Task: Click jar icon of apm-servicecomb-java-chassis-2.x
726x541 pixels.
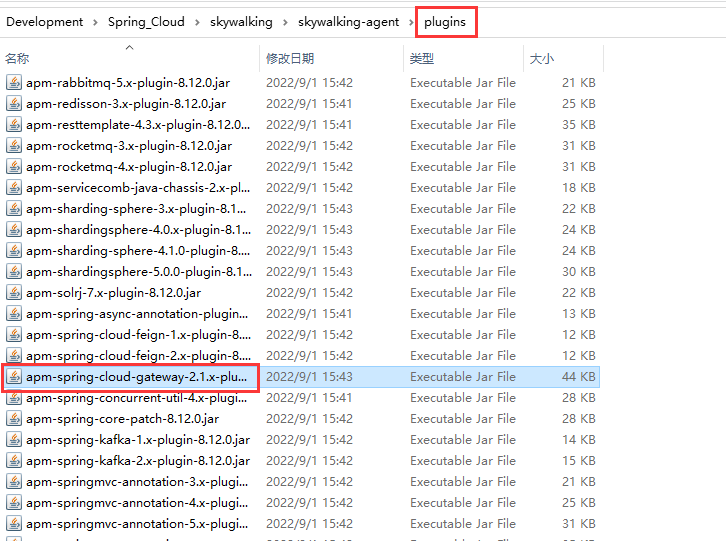Action: click(14, 188)
